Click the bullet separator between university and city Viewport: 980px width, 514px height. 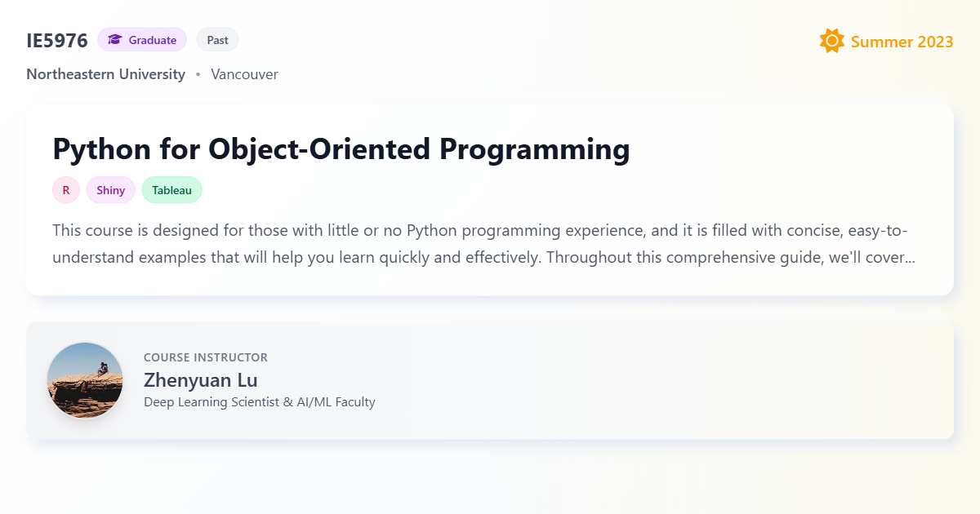tap(197, 74)
